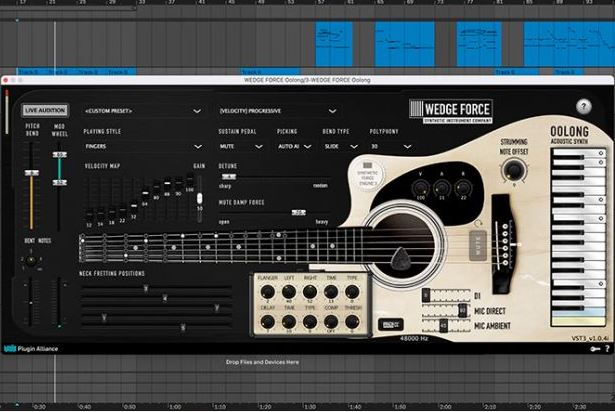Open the Bend Type Slide menu

pyautogui.click(x=340, y=146)
